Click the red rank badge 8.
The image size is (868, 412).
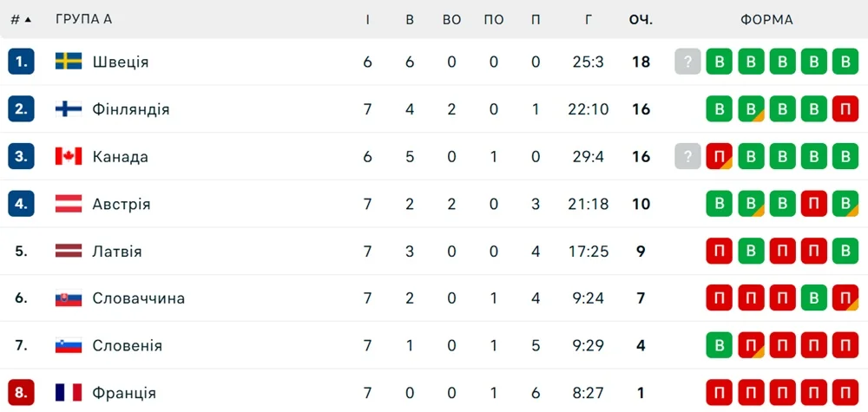(x=21, y=393)
